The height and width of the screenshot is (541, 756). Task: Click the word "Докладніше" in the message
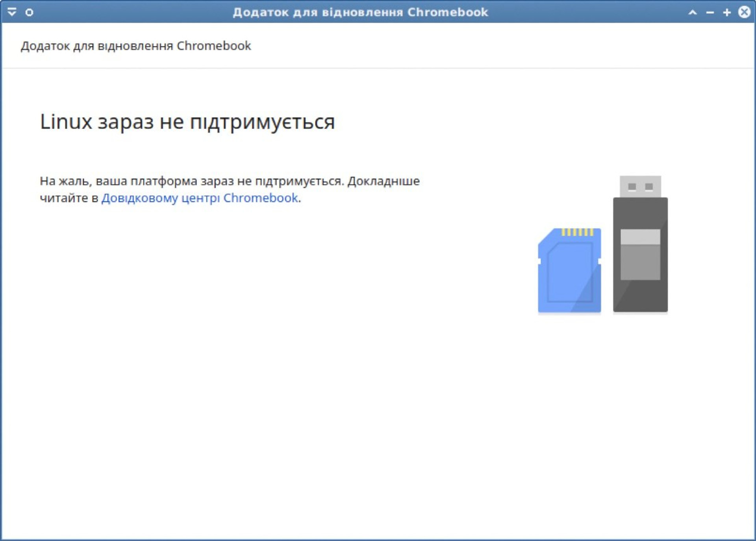pyautogui.click(x=384, y=181)
